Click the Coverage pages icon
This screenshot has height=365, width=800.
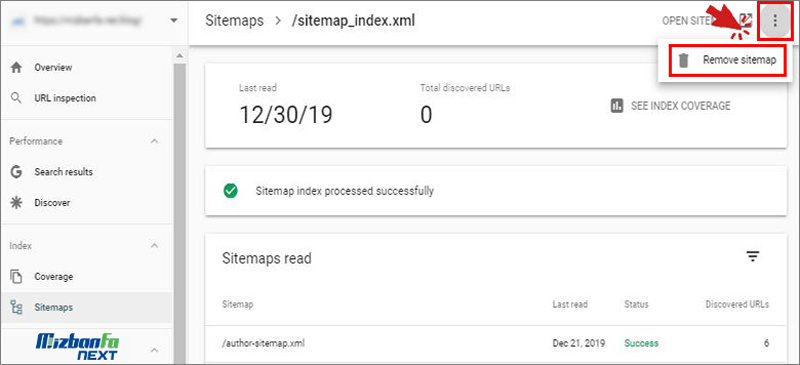click(x=16, y=277)
